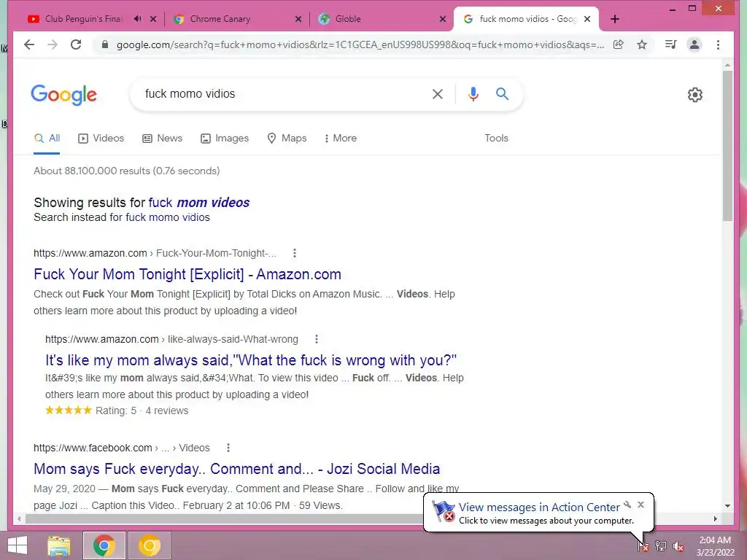
Task: Click the horizontal scrollbar right arrow
Action: [x=715, y=518]
